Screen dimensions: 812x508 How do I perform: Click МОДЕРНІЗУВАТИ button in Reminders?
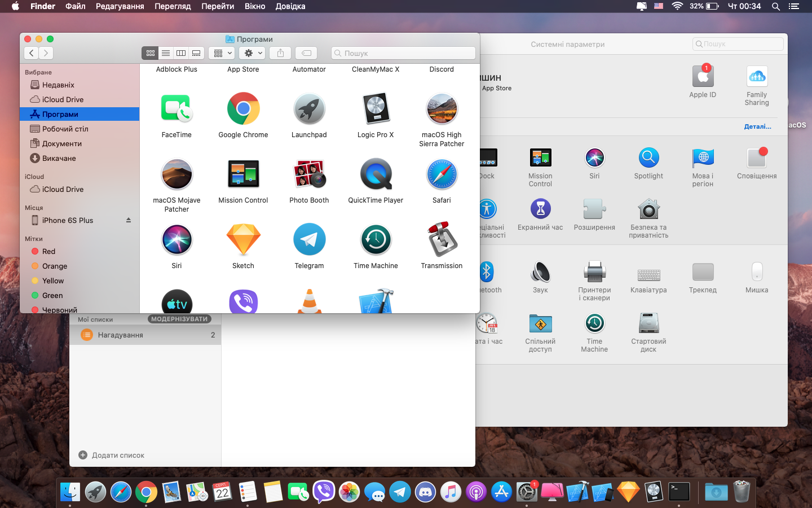tap(179, 319)
